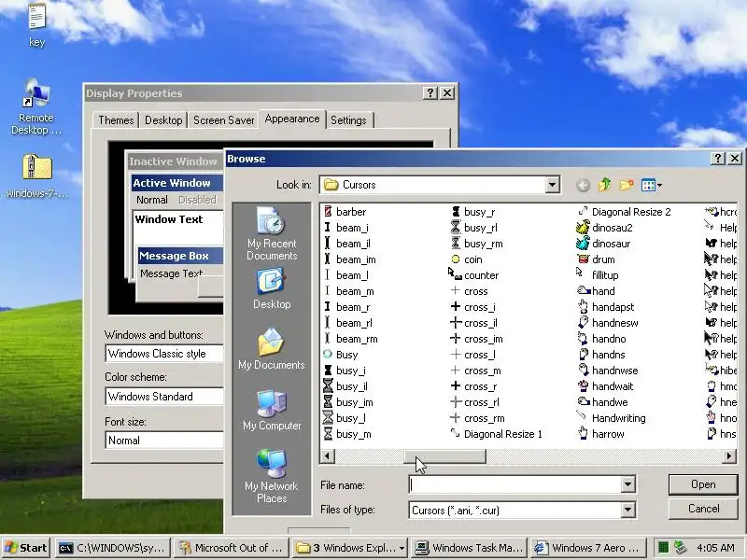Select the Diagonal Resize 1 cursor
The image size is (747, 560).
tap(496, 434)
